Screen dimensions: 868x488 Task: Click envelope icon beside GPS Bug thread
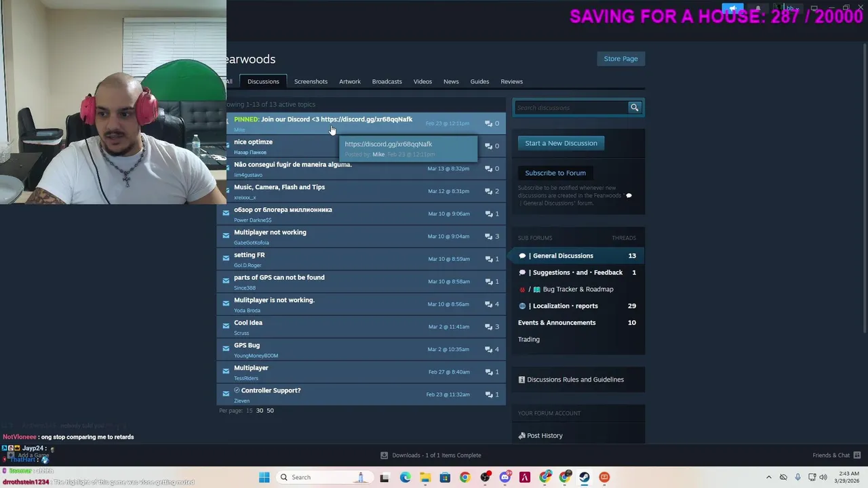[x=226, y=349]
